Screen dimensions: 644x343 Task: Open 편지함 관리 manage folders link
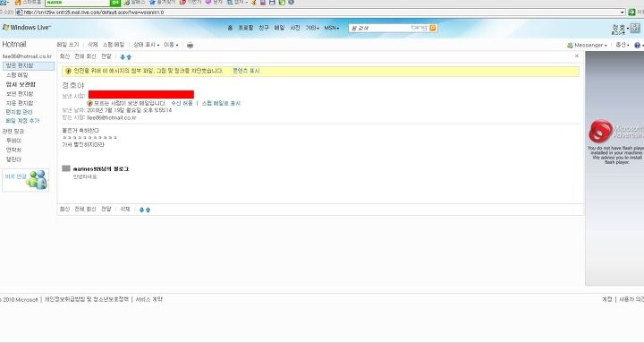point(19,112)
